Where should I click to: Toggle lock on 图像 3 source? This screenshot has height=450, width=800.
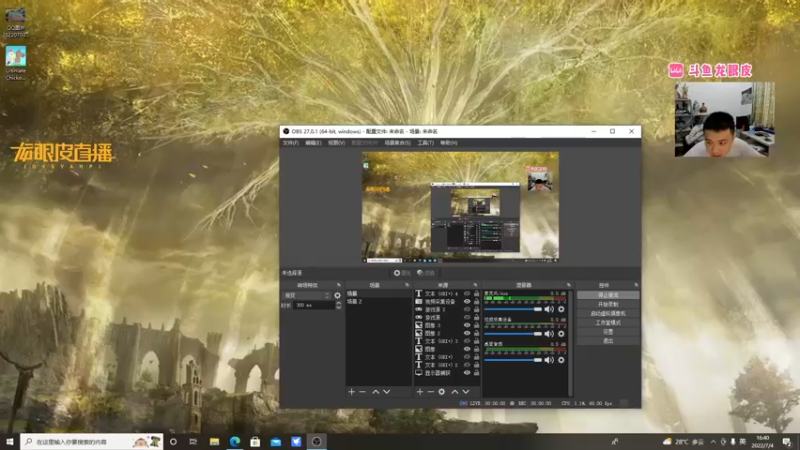coord(477,325)
